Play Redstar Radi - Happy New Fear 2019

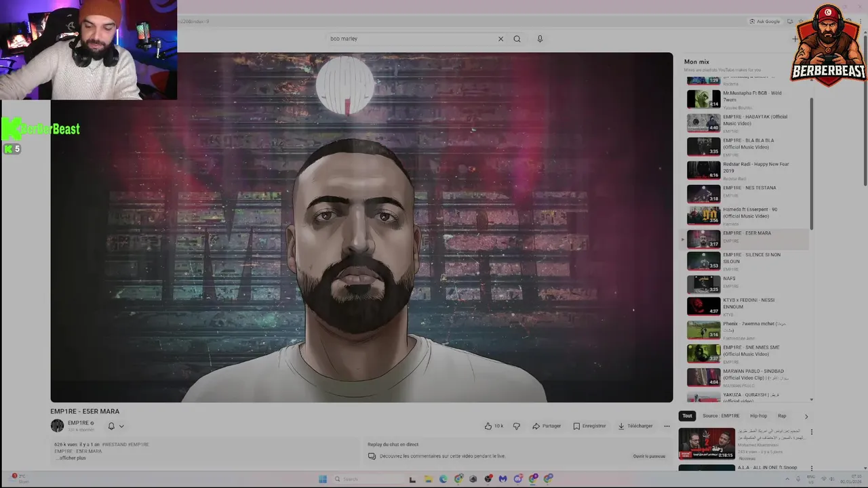click(746, 170)
